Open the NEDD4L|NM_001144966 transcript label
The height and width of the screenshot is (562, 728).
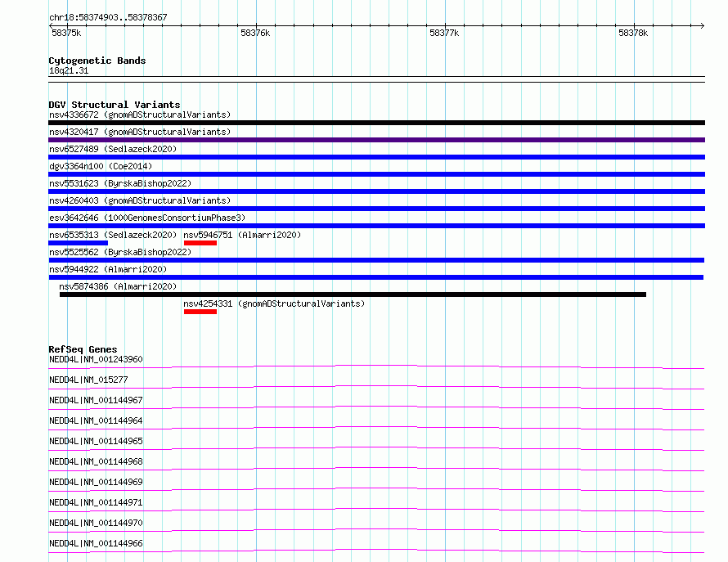(96, 543)
